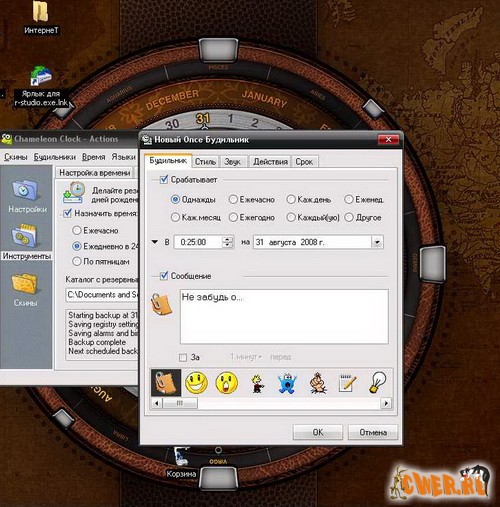Switch to the Звук tab
The height and width of the screenshot is (507, 500).
click(x=233, y=162)
